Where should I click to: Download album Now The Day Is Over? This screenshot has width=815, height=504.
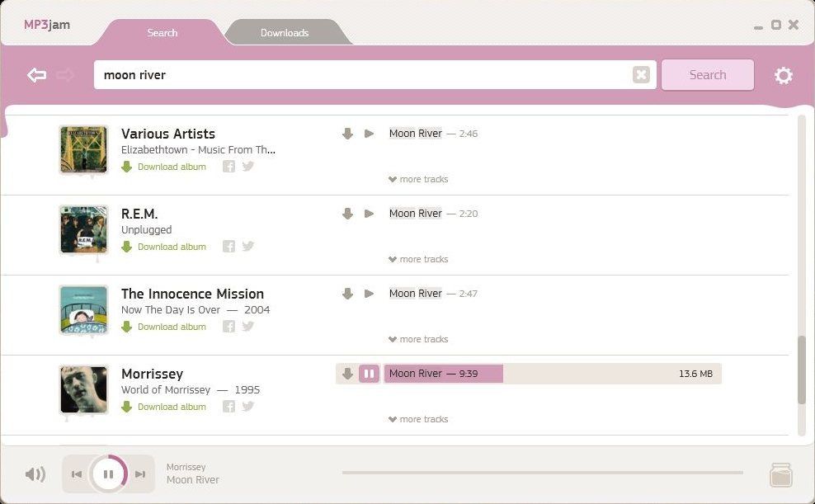(163, 327)
